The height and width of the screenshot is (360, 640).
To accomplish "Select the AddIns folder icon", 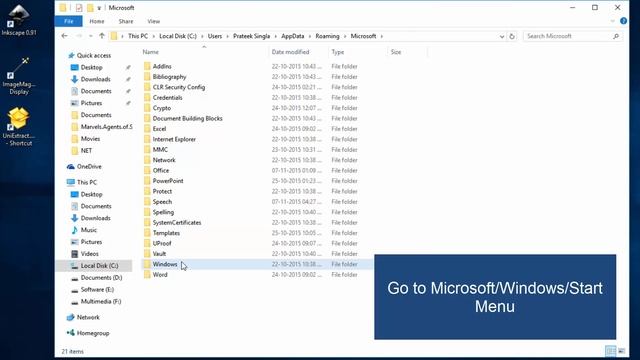I will point(147,66).
